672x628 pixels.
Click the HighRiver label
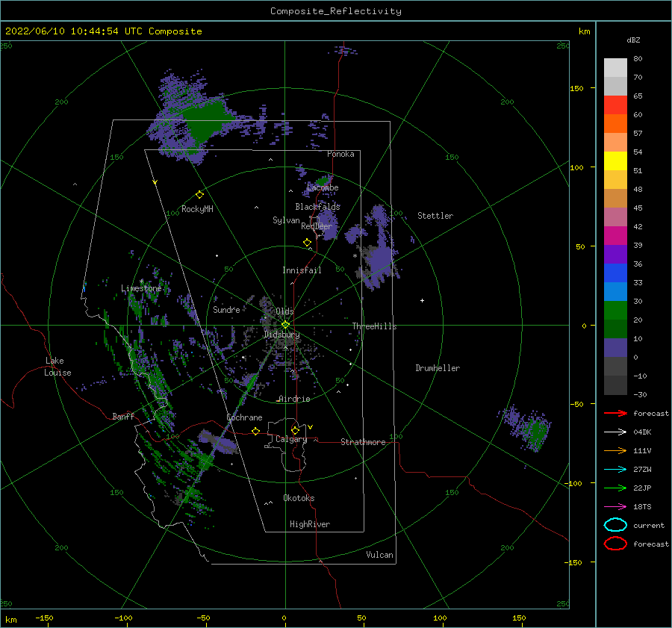[309, 524]
